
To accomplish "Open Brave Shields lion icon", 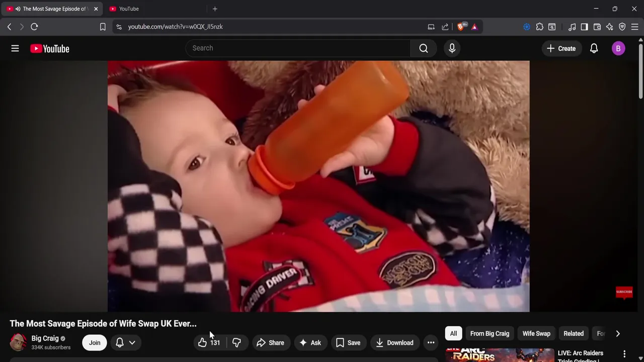I will [461, 27].
